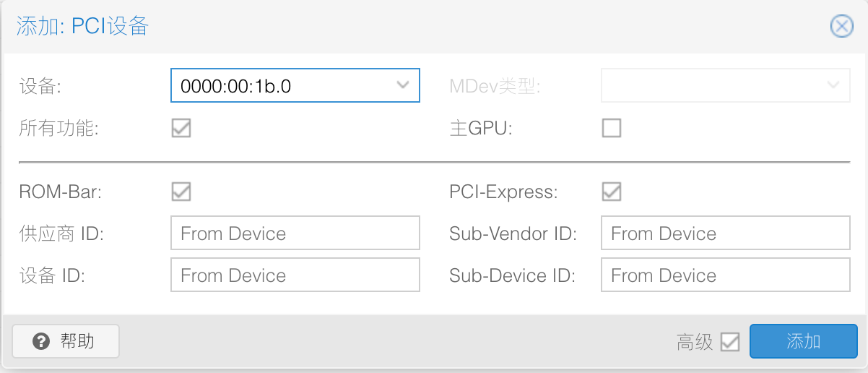This screenshot has width=868, height=373.
Task: Open help with the 帮助 button
Action: point(66,341)
